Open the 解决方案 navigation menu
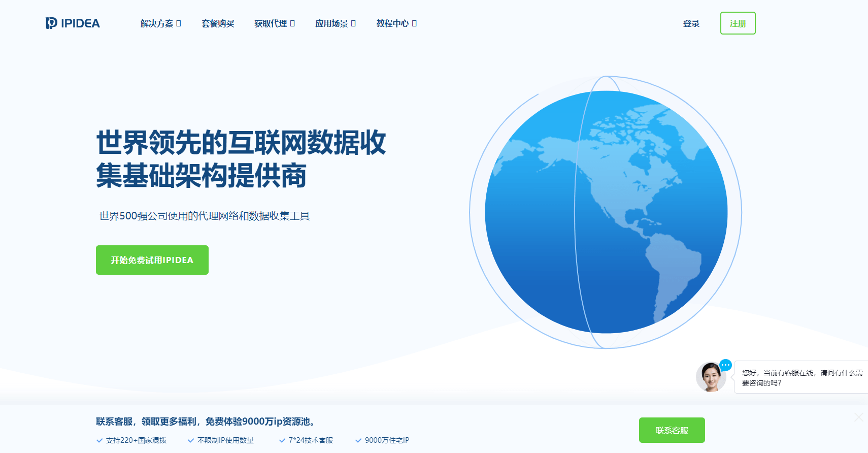The image size is (868, 453). click(x=157, y=23)
